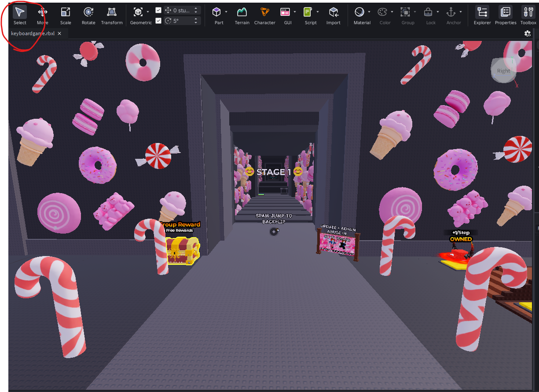Click the 5° rotation increment field
This screenshot has height=392, width=539.
click(182, 20)
